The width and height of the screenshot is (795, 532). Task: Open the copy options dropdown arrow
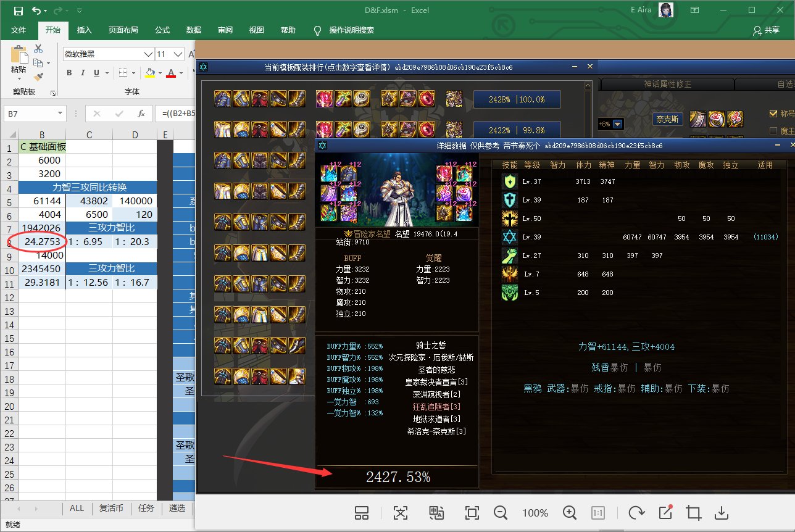point(48,64)
